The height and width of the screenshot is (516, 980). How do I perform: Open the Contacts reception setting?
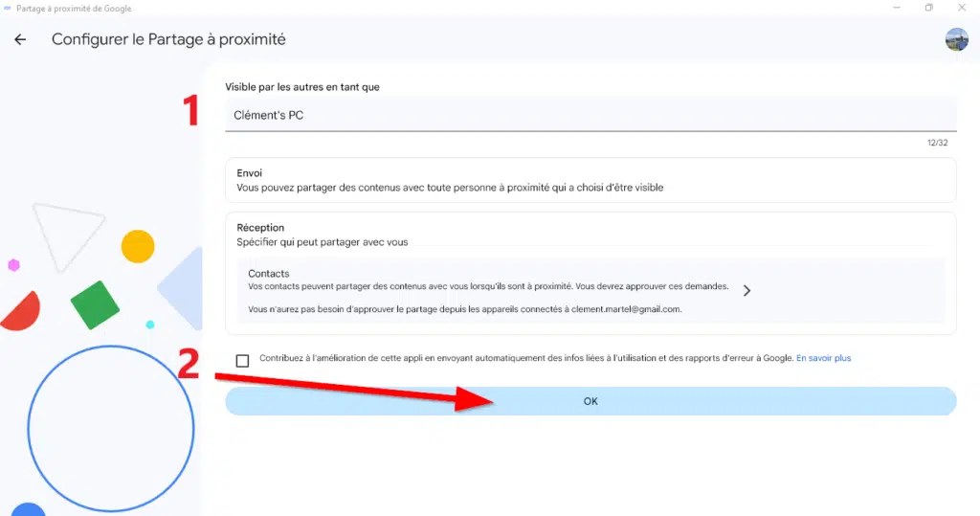coord(590,291)
